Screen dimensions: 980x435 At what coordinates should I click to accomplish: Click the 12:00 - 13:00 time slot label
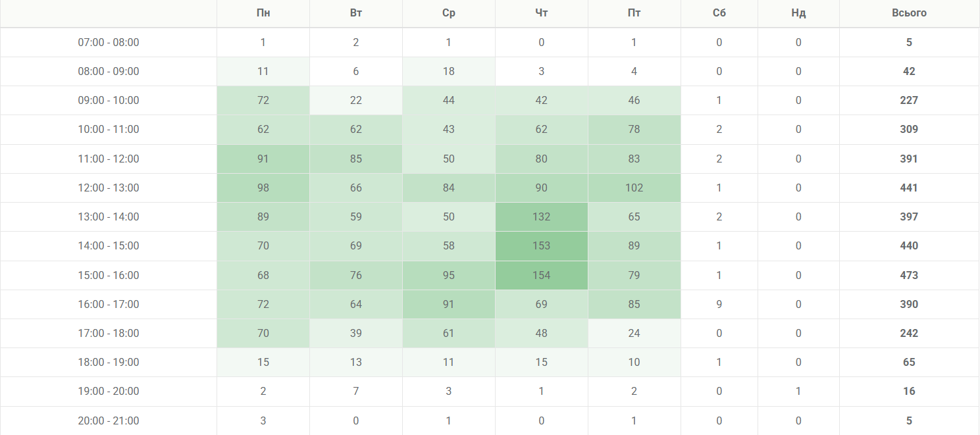[109, 188]
